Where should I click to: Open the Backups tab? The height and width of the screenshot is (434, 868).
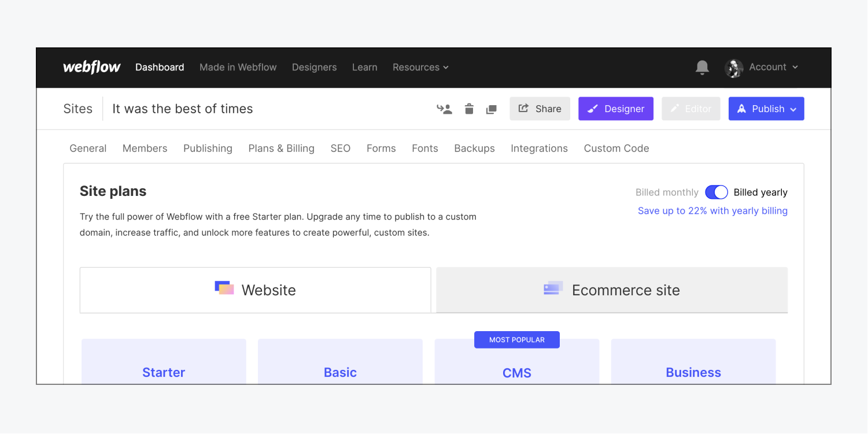click(474, 149)
